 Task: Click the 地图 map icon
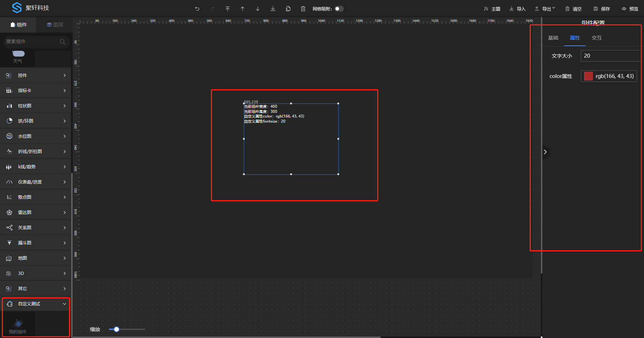(x=9, y=258)
